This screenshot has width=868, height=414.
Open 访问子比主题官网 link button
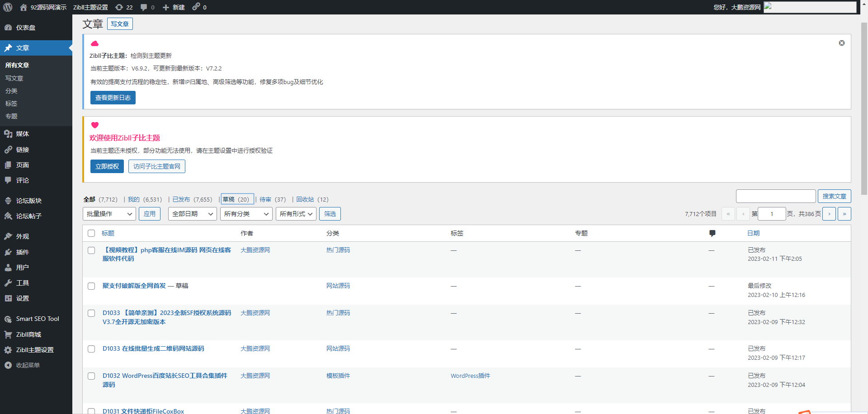point(157,166)
